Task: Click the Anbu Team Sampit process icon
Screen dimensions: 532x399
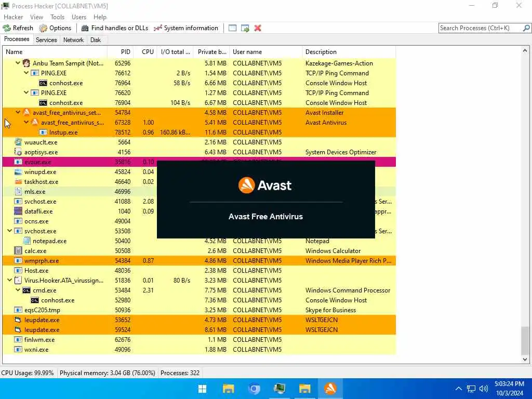Action: [x=26, y=63]
